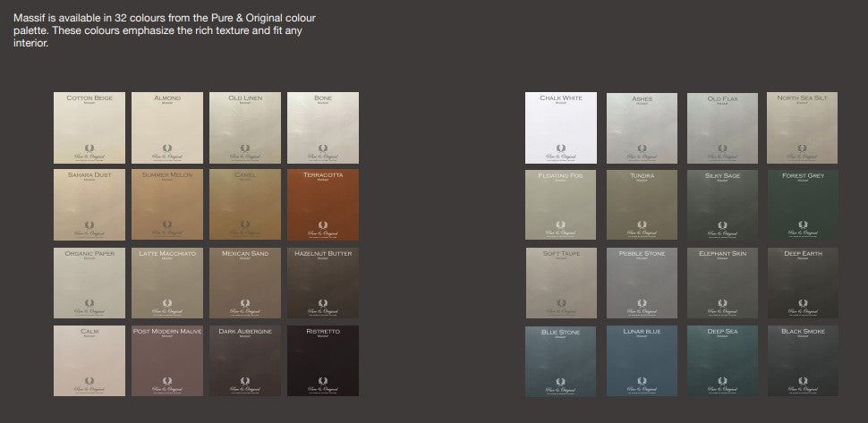Choose the Chalk White swatch
This screenshot has height=423, width=868.
(560, 127)
